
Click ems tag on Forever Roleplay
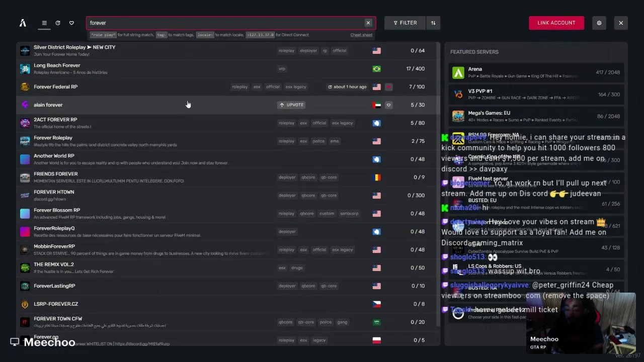[x=335, y=141]
